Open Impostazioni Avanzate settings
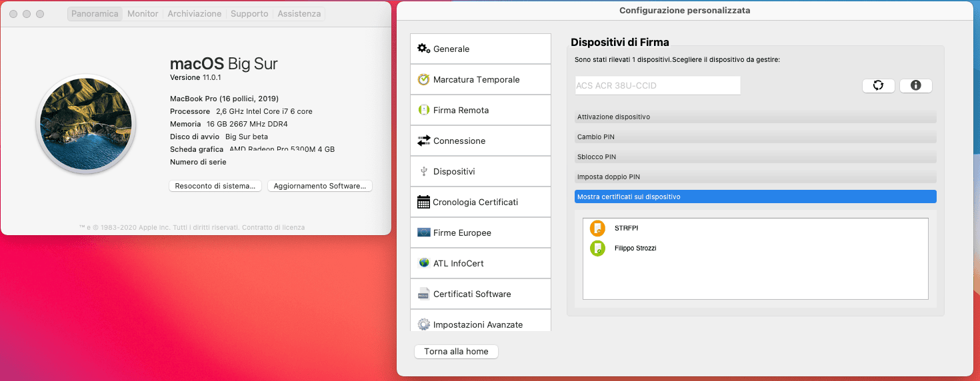The image size is (980, 381). pos(481,321)
